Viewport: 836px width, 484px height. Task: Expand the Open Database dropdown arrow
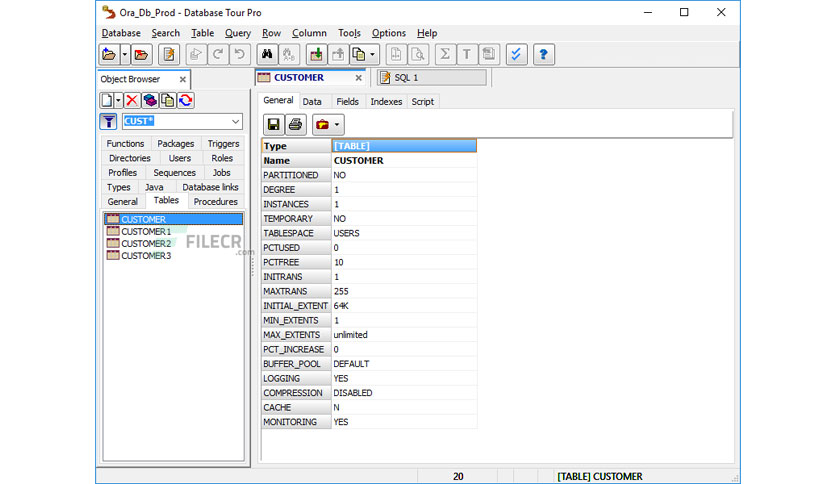coord(125,54)
